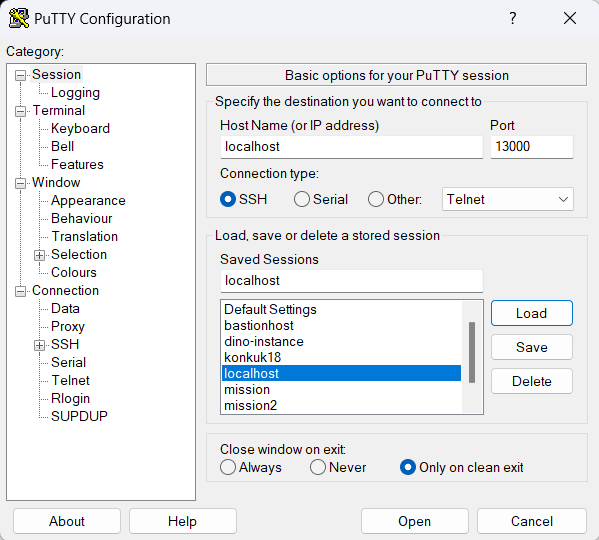The width and height of the screenshot is (599, 540).
Task: Click the Delete session button
Action: pyautogui.click(x=531, y=381)
